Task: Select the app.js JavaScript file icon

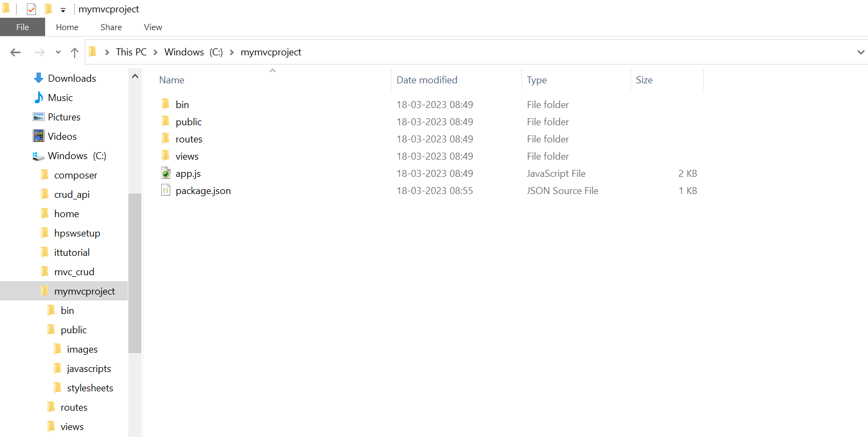Action: [166, 173]
